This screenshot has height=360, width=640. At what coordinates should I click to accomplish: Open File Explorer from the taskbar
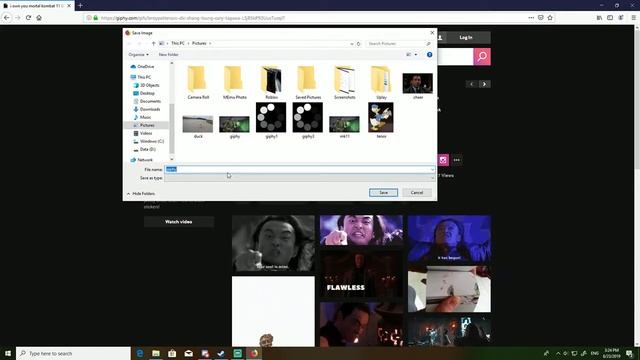tap(156, 353)
